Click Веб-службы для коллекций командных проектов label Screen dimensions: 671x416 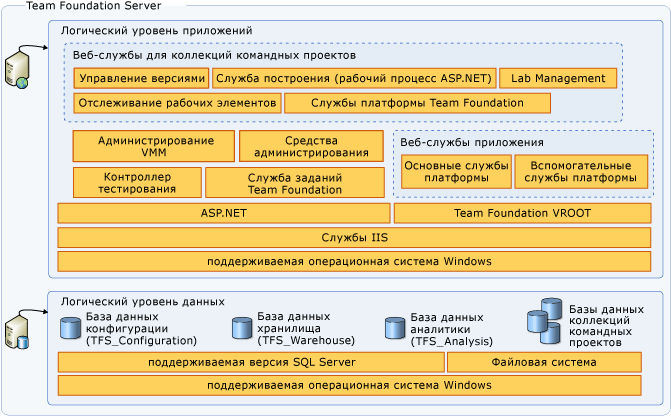214,55
